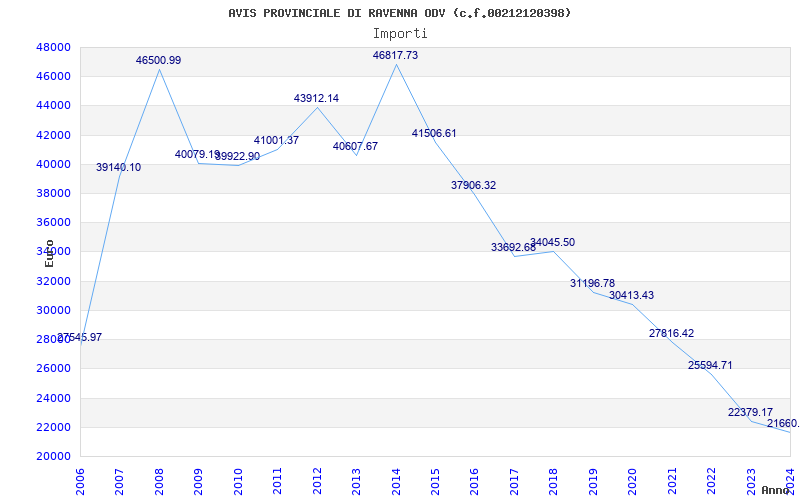Screen dimensions: 800x500
Task: Click the 40000 y-axis tick label
Action: click(53, 164)
